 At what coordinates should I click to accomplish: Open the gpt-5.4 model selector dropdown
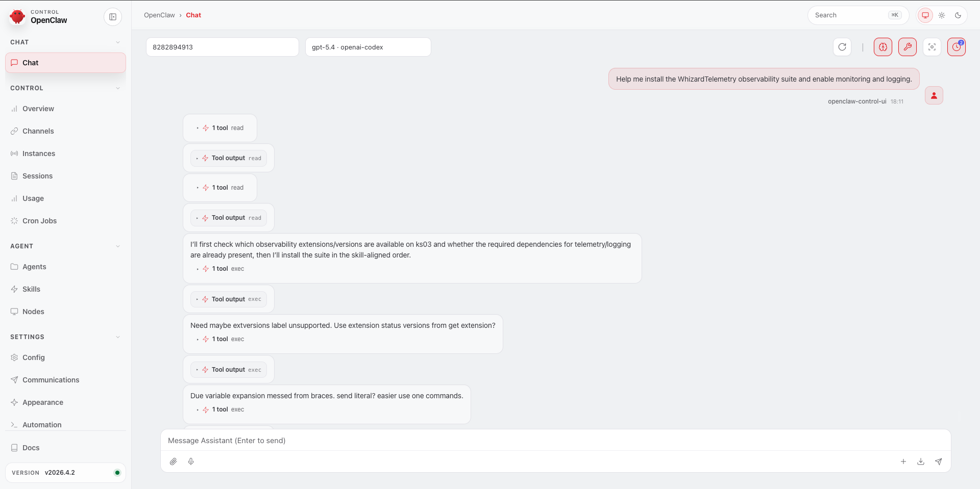tap(367, 47)
